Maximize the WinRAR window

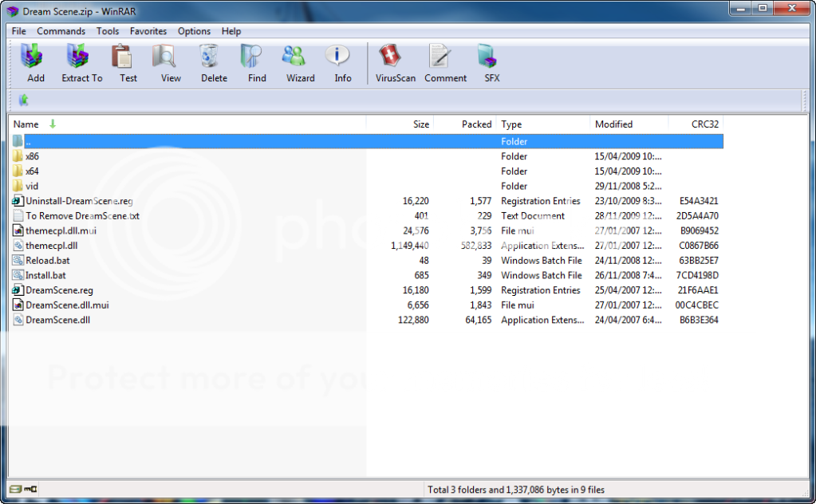click(x=763, y=9)
